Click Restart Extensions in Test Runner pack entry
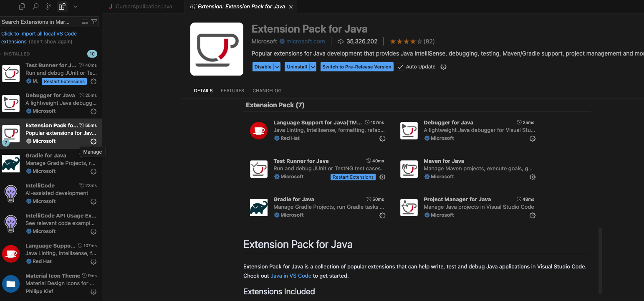 pos(353,177)
